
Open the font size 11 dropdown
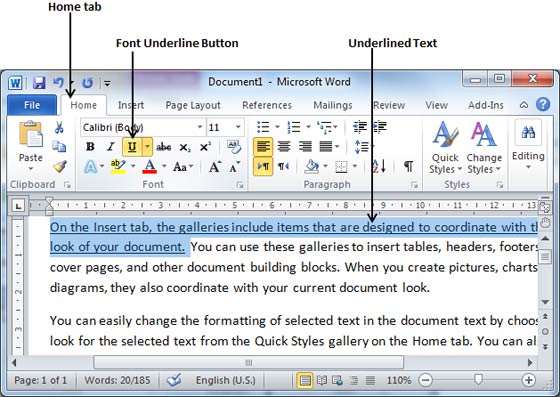coord(238,127)
